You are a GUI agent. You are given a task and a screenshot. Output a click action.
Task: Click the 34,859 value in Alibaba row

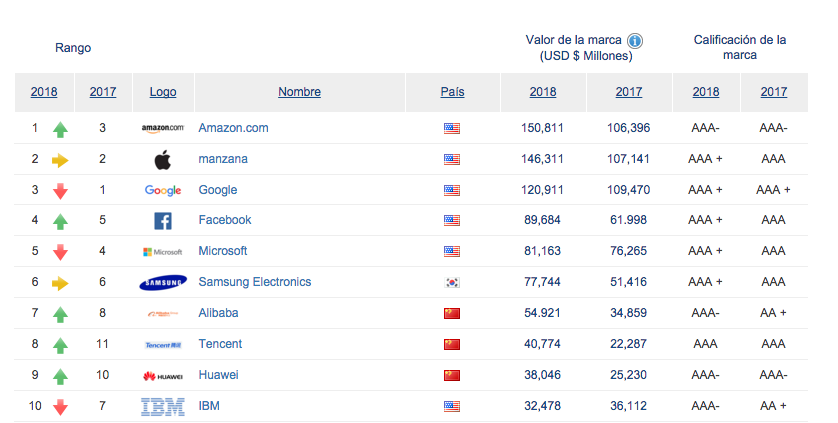coord(628,313)
